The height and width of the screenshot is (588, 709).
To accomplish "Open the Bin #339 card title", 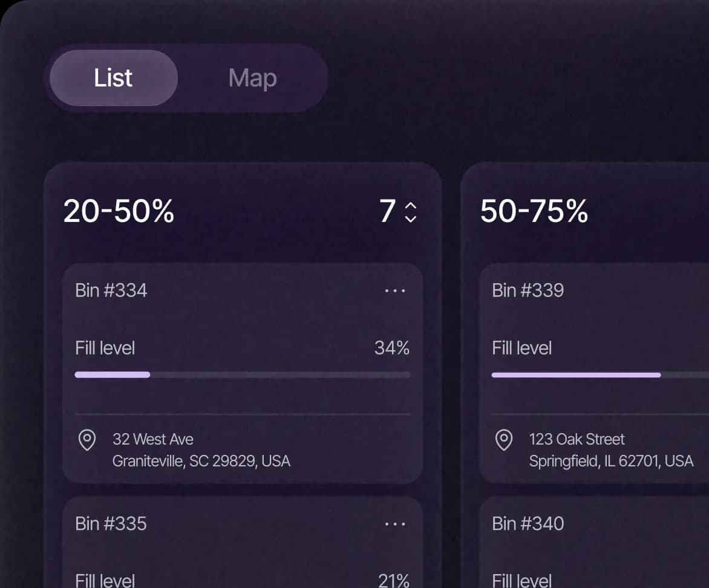I will click(x=528, y=290).
